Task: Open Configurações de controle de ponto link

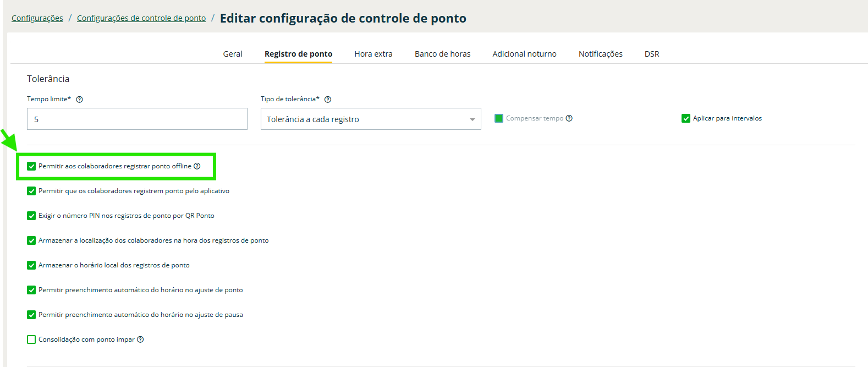Action: 141,18
